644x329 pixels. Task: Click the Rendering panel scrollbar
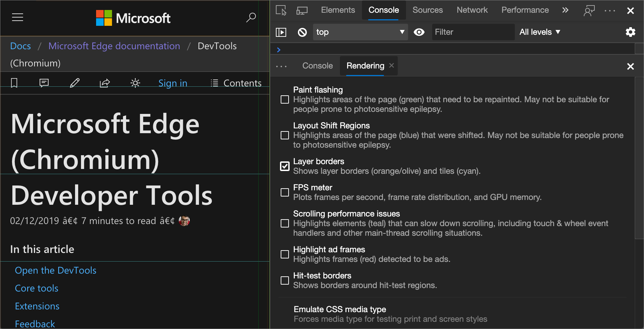point(639,158)
